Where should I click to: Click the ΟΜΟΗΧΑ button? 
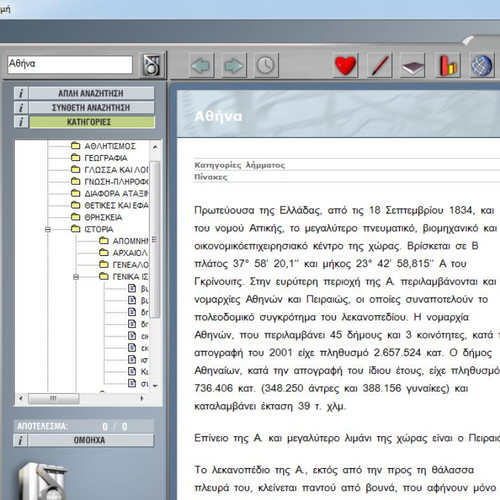point(91,440)
